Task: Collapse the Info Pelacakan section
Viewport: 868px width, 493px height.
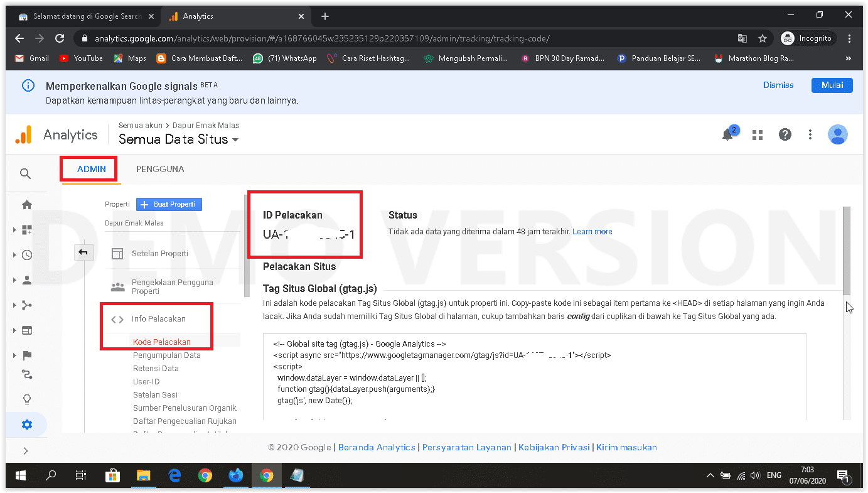Action: [158, 319]
